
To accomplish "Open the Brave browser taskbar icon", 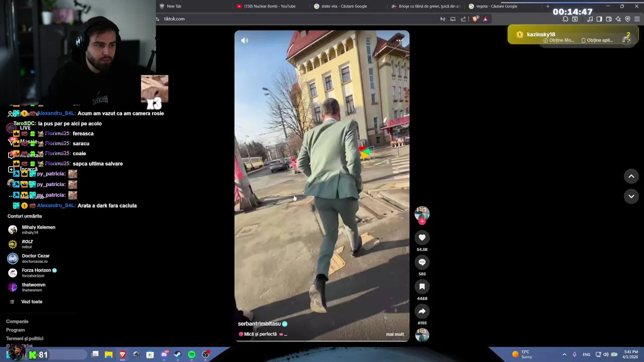I will click(x=122, y=354).
